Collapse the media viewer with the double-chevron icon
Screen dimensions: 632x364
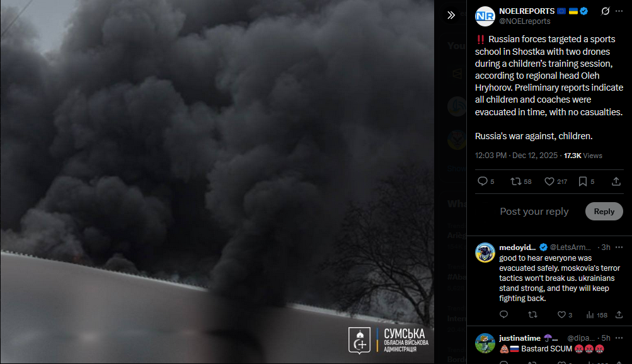451,15
